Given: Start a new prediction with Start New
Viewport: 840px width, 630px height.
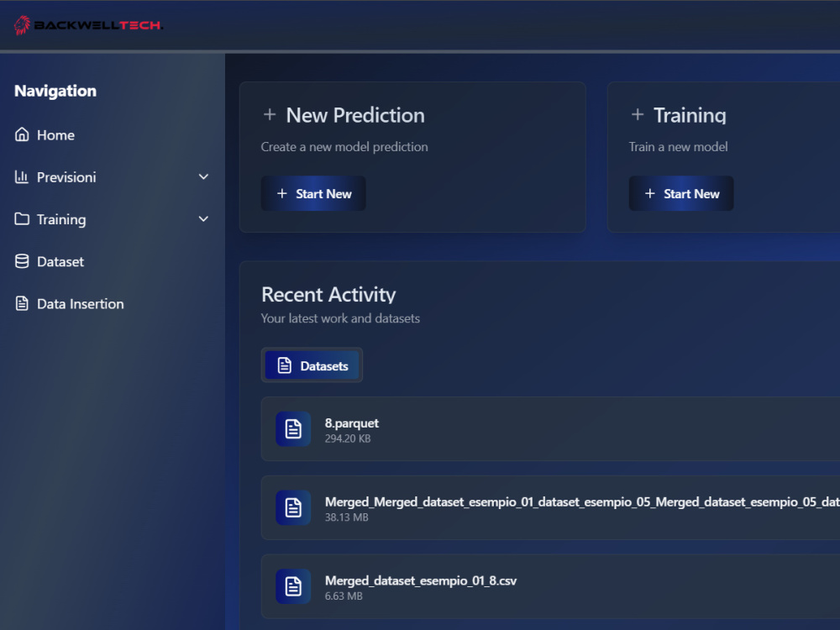Looking at the screenshot, I should [x=313, y=193].
